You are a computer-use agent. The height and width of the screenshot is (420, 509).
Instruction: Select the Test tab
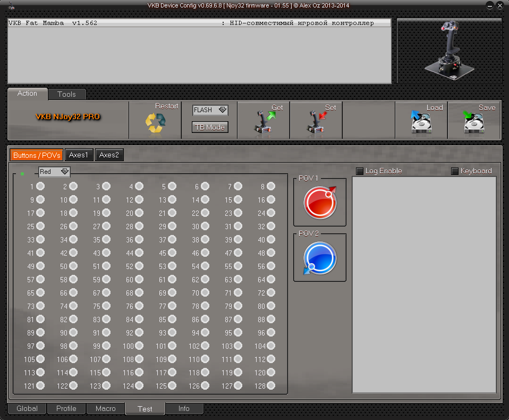(145, 409)
